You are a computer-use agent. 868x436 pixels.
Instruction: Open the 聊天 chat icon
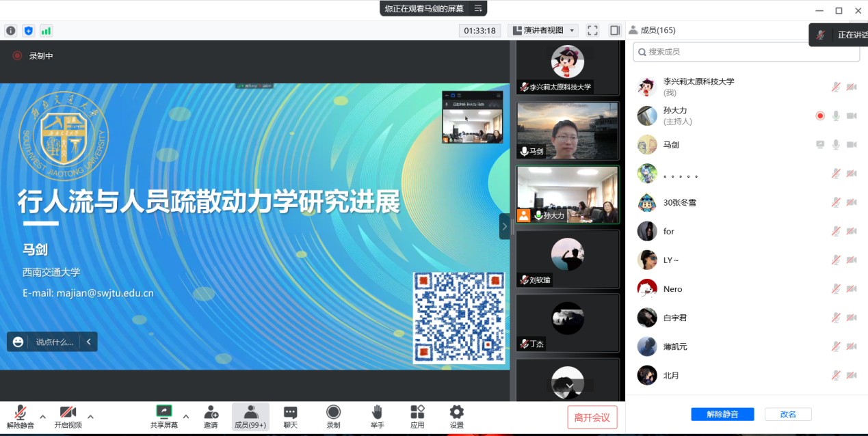291,411
